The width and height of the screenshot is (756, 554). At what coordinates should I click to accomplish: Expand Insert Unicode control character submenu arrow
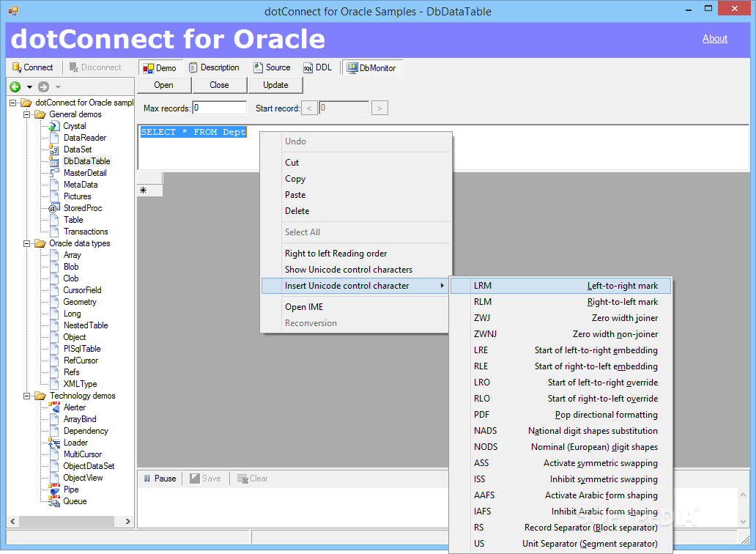(442, 286)
